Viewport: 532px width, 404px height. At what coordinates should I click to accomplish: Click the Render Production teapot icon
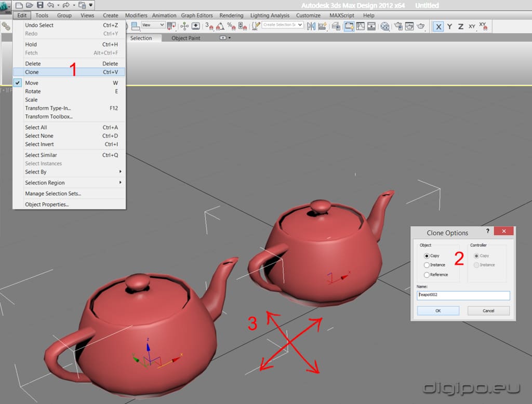(x=421, y=26)
